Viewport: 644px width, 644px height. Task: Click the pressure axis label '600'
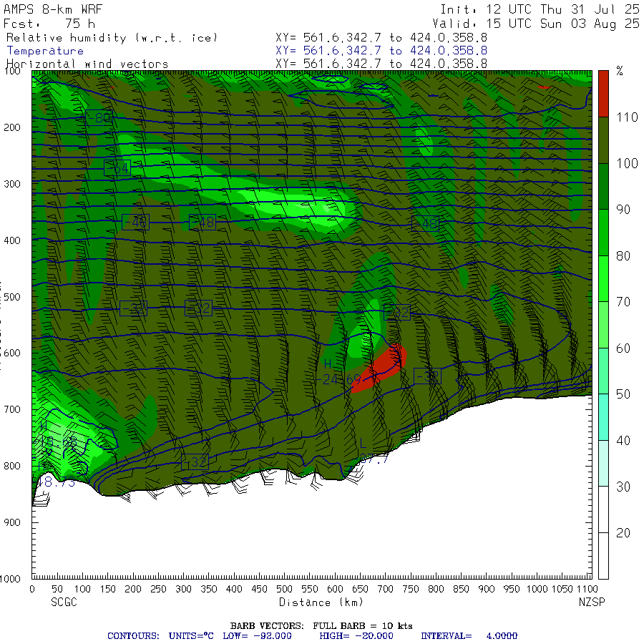[x=12, y=353]
